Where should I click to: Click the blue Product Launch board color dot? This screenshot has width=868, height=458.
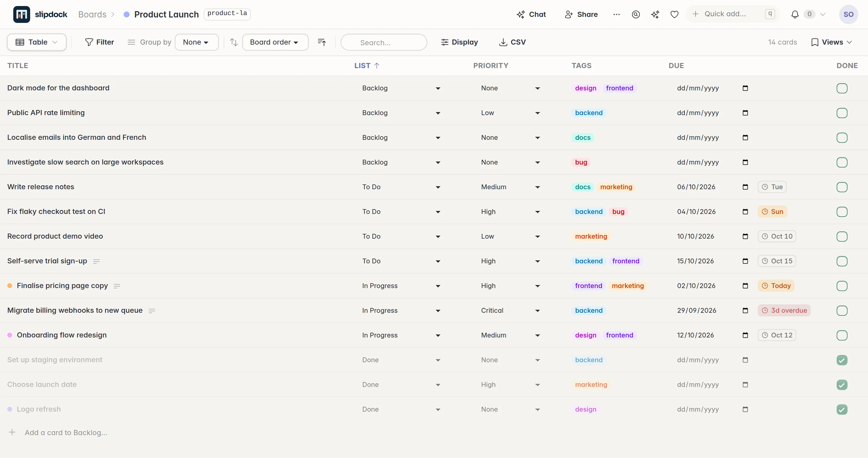(126, 14)
